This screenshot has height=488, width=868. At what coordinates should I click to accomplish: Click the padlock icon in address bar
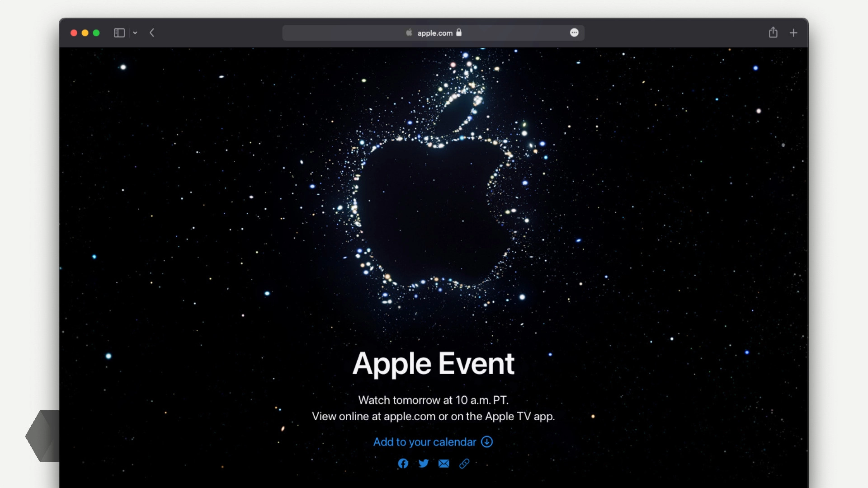point(459,33)
